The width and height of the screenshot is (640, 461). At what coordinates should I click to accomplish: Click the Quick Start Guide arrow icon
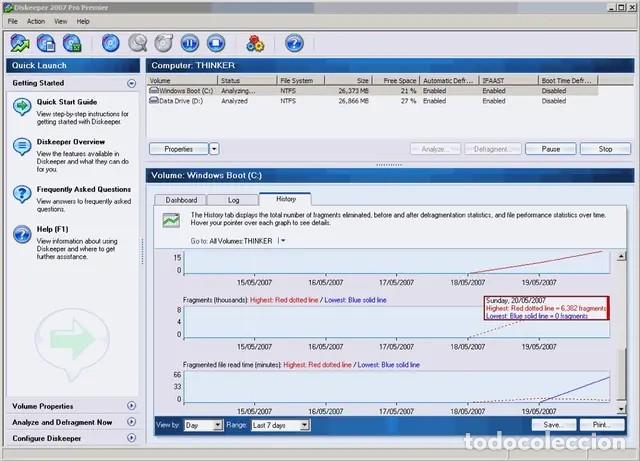point(22,107)
